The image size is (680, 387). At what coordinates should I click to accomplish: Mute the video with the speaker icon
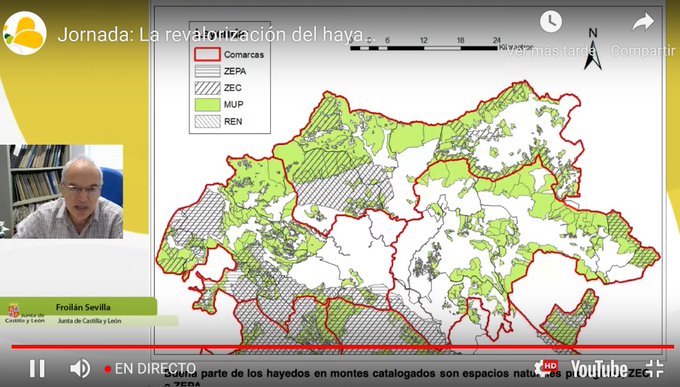(x=80, y=369)
